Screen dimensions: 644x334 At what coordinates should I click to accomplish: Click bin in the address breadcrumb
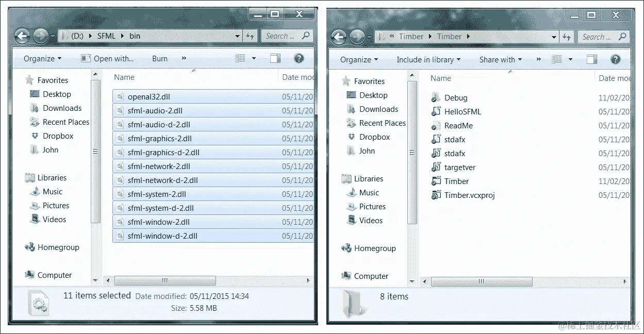pos(135,36)
